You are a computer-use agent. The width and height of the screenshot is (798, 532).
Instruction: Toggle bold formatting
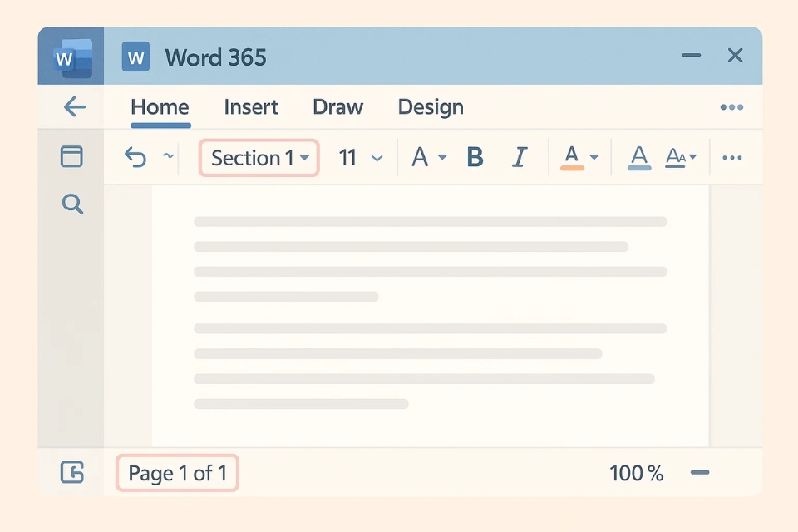tap(475, 157)
